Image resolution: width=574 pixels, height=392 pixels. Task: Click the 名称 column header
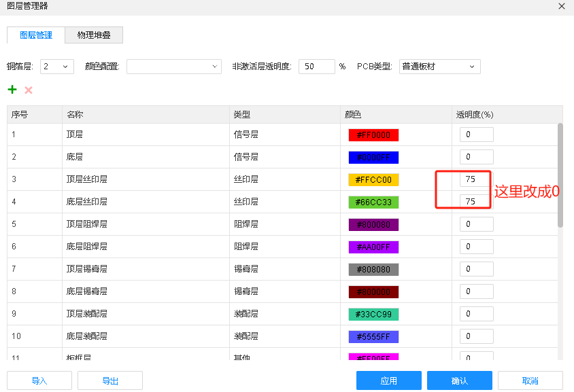(146, 114)
